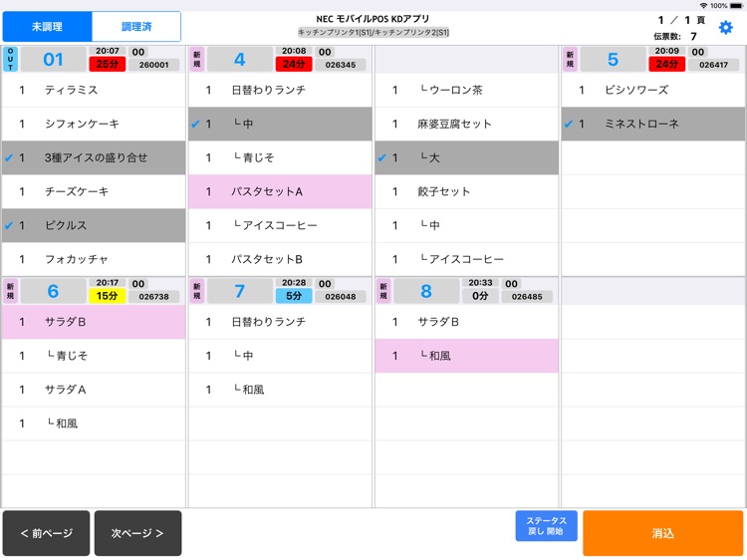This screenshot has height=560, width=747.
Task: Select 日替わりランチ in order 4
Action: pyautogui.click(x=280, y=90)
